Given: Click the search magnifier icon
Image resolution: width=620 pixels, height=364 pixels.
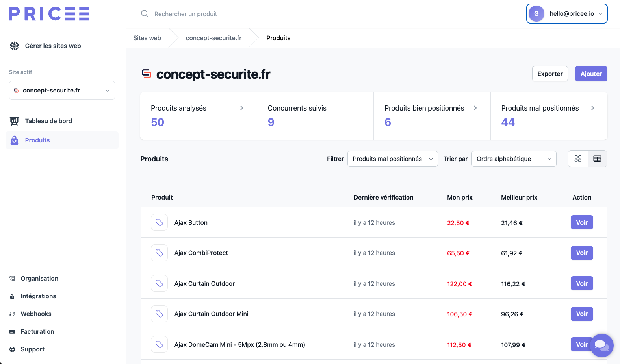Looking at the screenshot, I should tap(145, 14).
